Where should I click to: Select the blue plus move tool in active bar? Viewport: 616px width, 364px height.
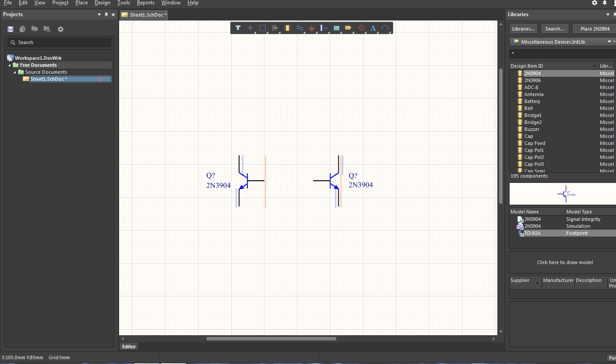point(251,28)
